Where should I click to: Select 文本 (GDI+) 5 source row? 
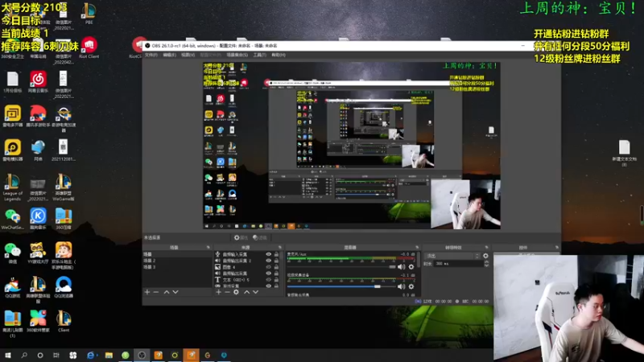(248, 279)
